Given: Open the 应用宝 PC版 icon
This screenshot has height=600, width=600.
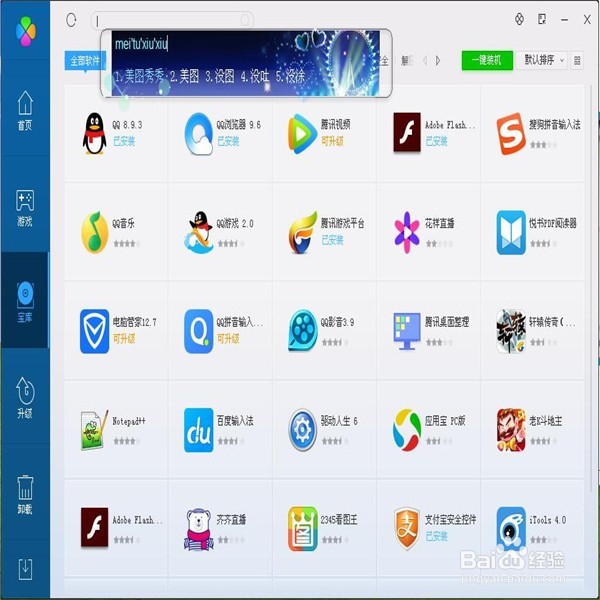Looking at the screenshot, I should (x=407, y=430).
